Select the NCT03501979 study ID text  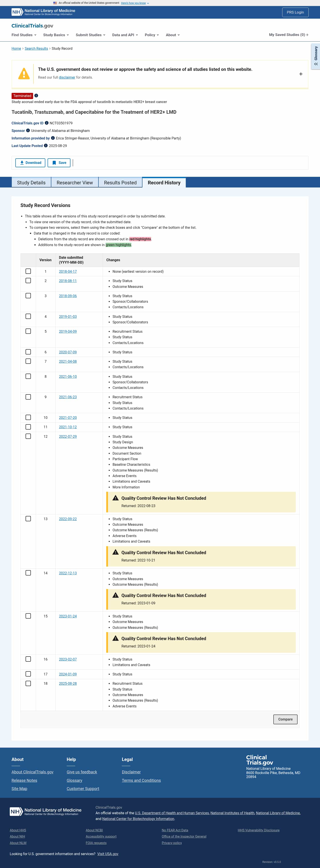point(61,123)
